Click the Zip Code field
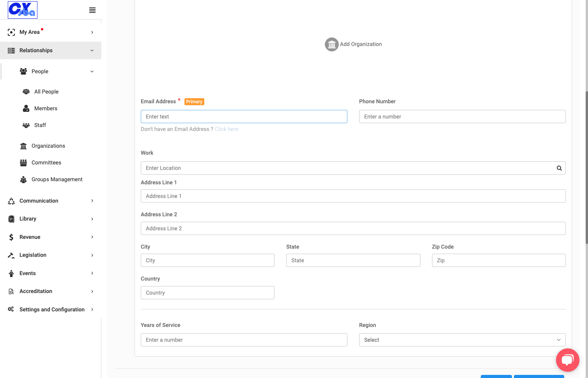The image size is (588, 378). [x=499, y=260]
